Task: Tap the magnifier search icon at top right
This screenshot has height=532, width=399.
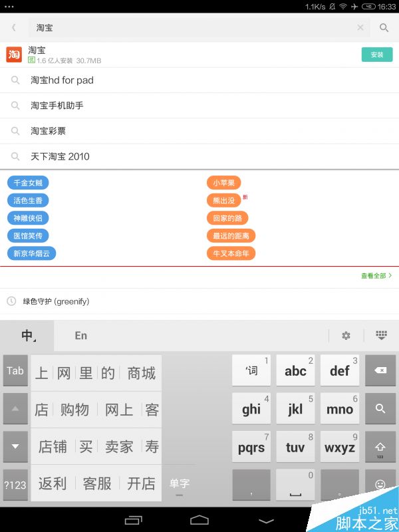Action: [x=384, y=27]
